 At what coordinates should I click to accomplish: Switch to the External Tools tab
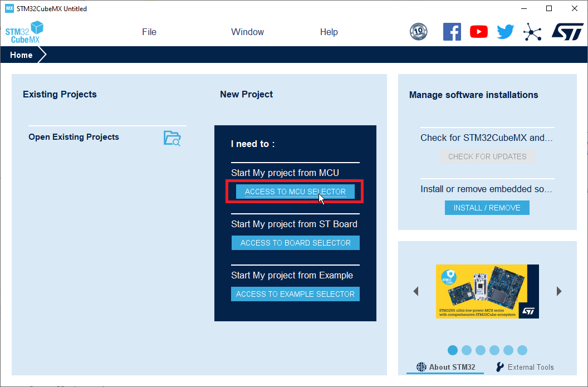coord(525,367)
